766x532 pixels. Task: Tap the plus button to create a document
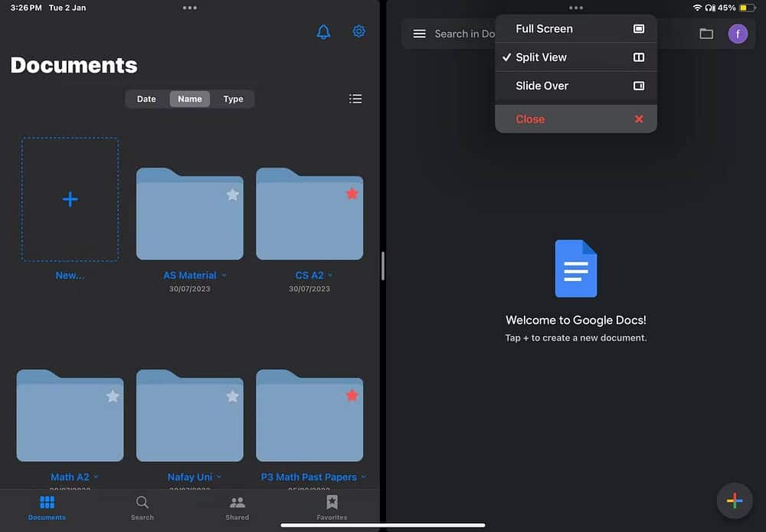click(x=734, y=500)
